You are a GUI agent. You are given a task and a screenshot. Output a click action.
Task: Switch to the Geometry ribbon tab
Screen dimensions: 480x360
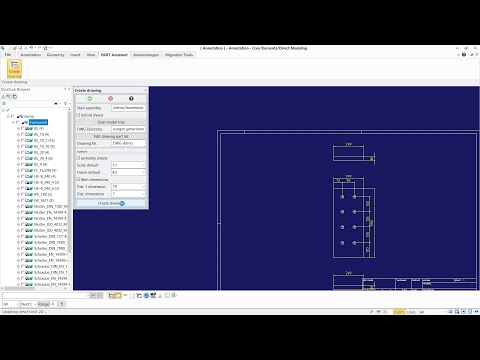pos(55,55)
